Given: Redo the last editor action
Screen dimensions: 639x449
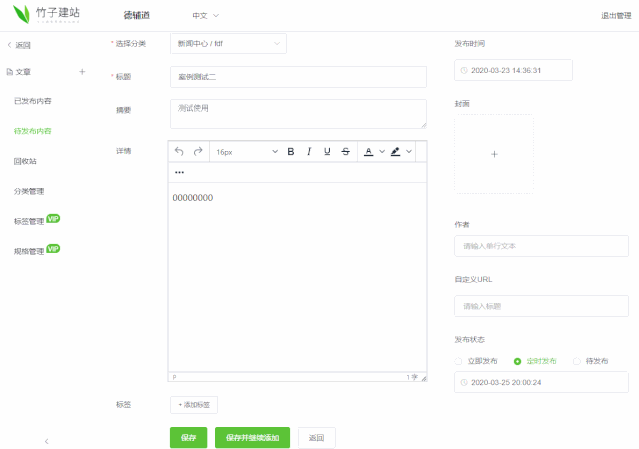Looking at the screenshot, I should 198,152.
